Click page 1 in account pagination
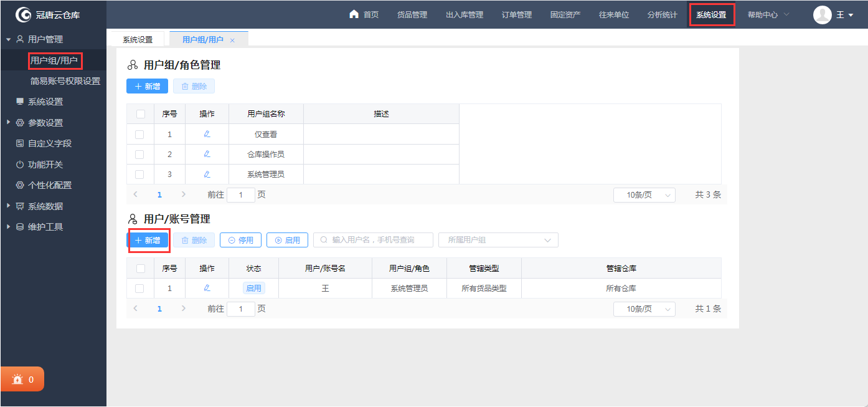This screenshot has width=868, height=407. click(159, 308)
